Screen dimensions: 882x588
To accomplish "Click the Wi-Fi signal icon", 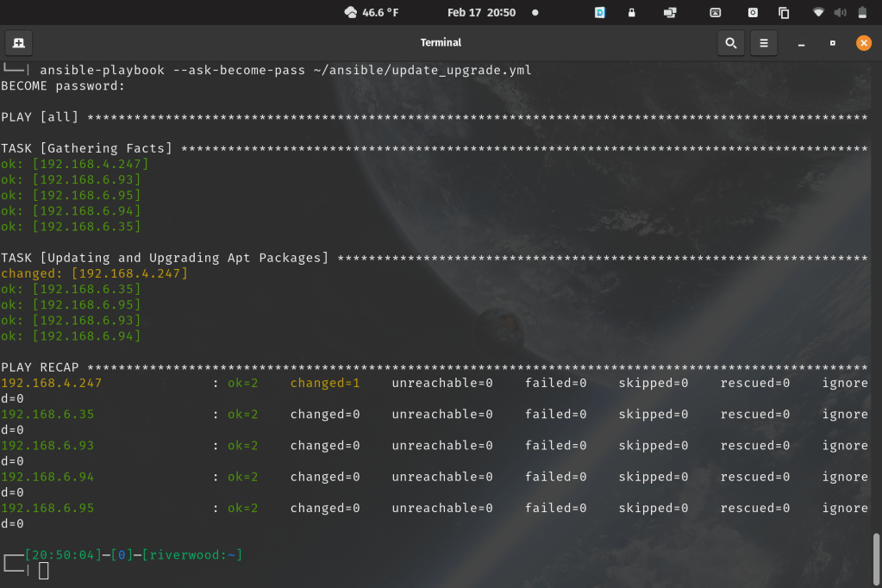I will coord(818,12).
